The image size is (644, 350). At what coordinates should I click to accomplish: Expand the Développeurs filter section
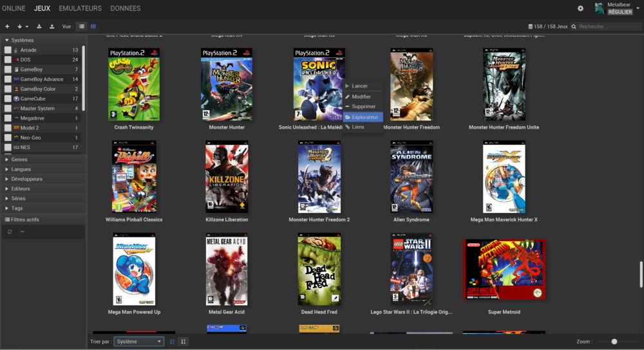pyautogui.click(x=26, y=179)
